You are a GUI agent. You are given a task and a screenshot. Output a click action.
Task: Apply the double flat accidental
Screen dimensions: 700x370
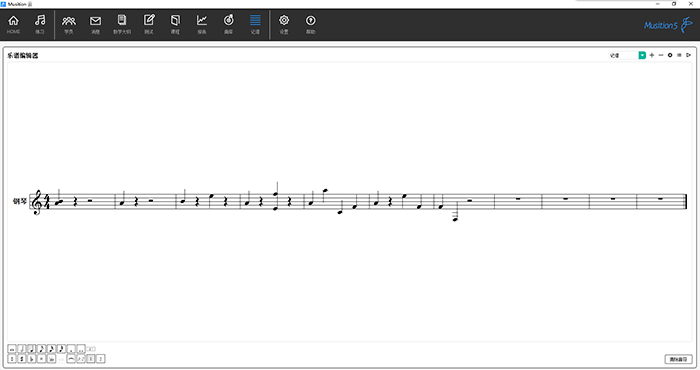click(51, 359)
